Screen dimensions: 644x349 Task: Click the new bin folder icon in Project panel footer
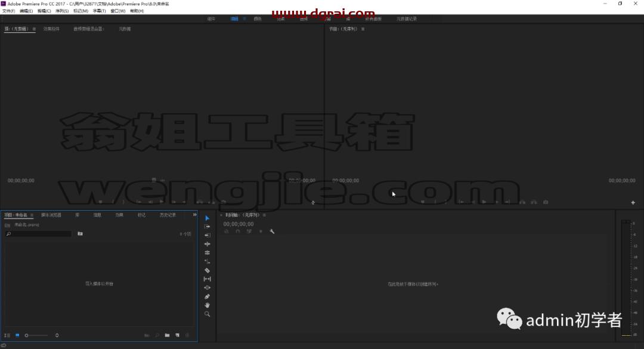[167, 335]
